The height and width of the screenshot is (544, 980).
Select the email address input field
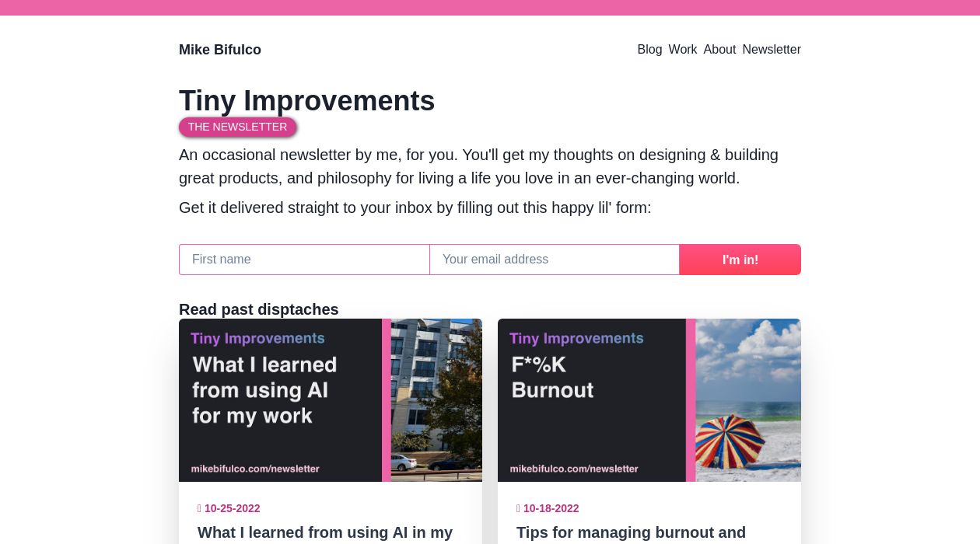point(555,260)
